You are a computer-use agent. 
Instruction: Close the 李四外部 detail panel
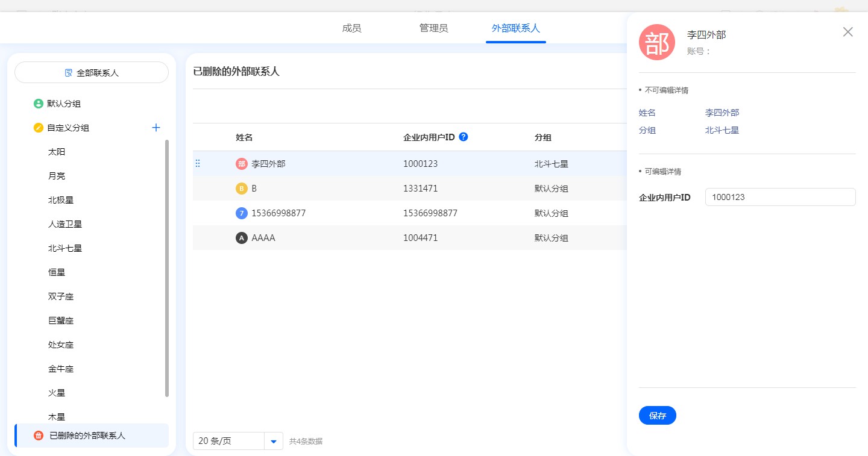tap(848, 32)
